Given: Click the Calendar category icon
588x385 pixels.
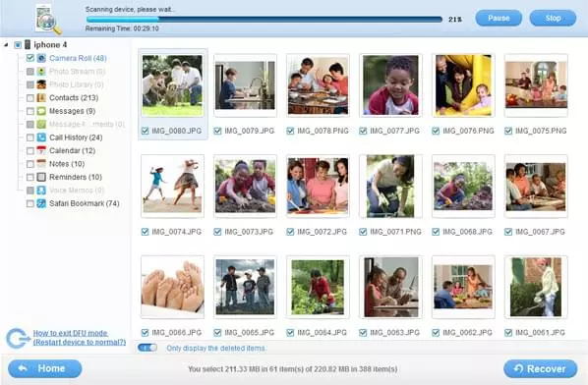Looking at the screenshot, I should pos(41,150).
